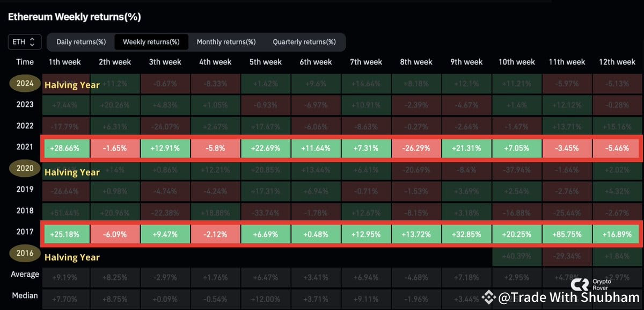Image resolution: width=644 pixels, height=310 pixels.
Task: Open the ETH coin selector dropdown
Action: 24,42
